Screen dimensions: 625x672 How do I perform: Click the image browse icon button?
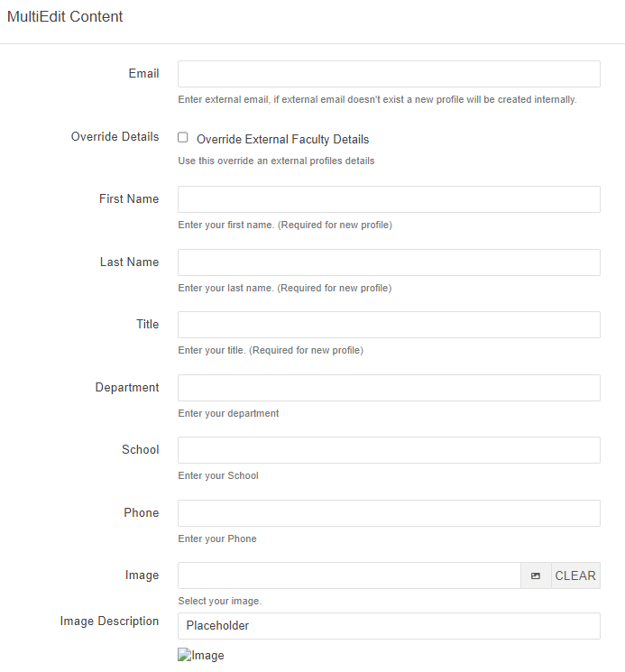coord(536,575)
